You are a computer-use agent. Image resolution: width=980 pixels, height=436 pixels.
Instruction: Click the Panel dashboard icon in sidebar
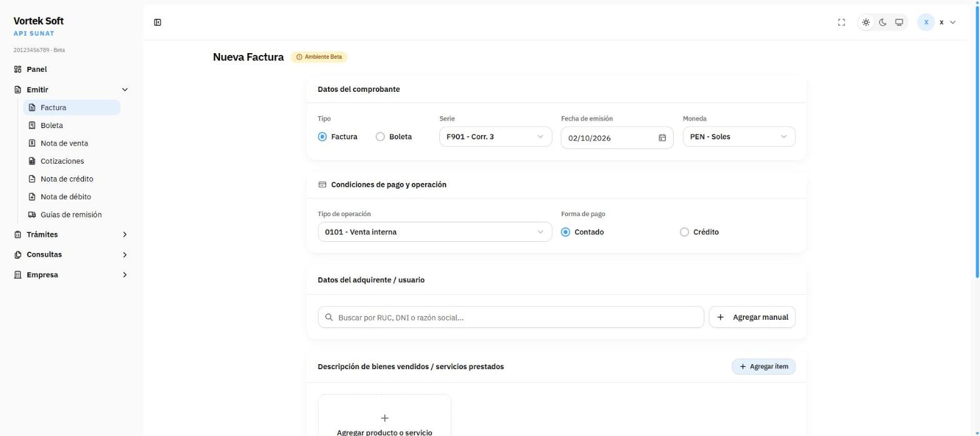pos(17,69)
